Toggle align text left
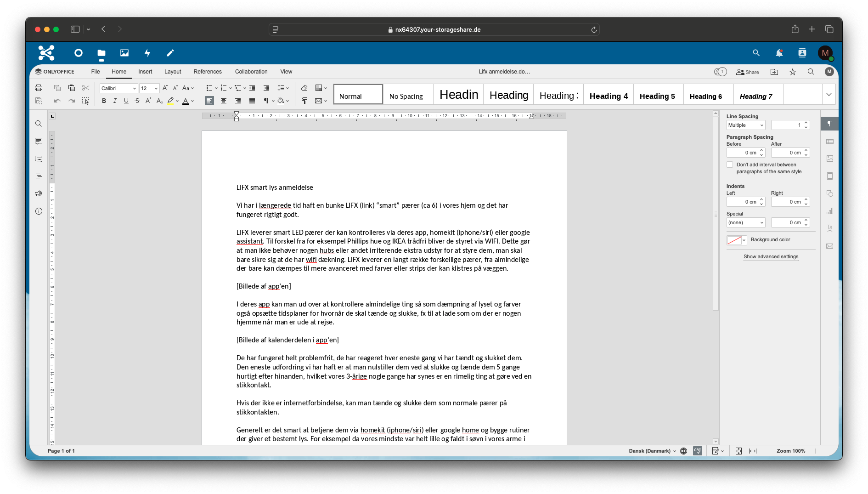Viewport: 868px width, 494px height. coord(209,101)
